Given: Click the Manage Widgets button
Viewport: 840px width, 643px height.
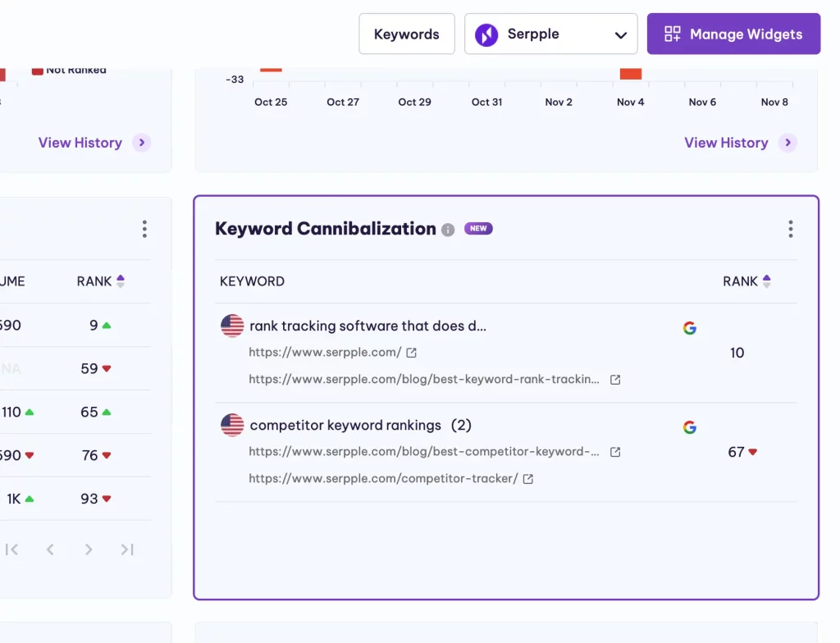Looking at the screenshot, I should [x=733, y=34].
